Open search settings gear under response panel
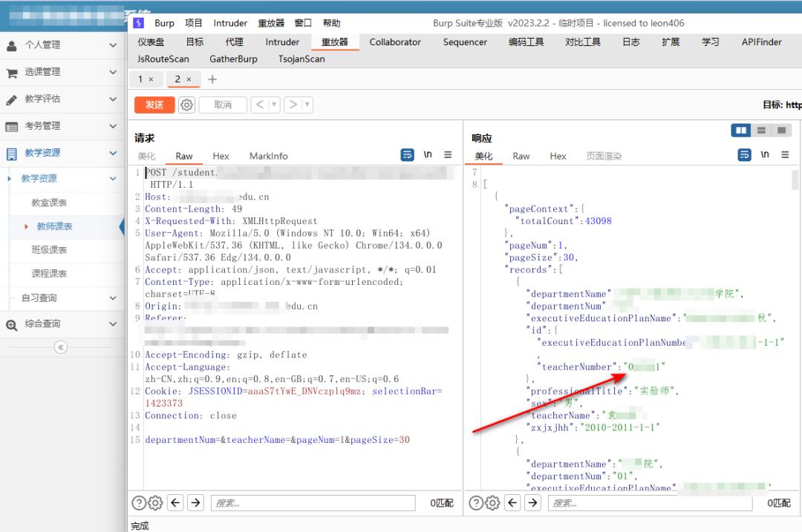Image resolution: width=802 pixels, height=532 pixels. (492, 503)
